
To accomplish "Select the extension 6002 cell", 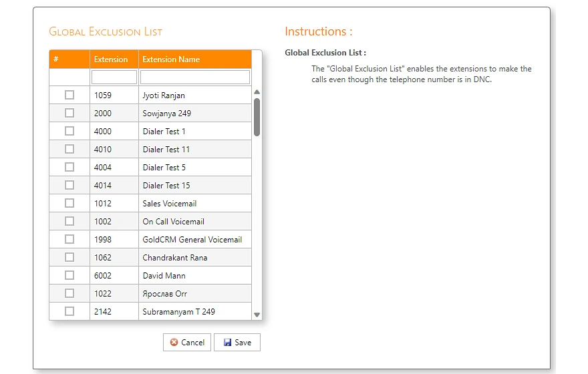I will click(114, 275).
